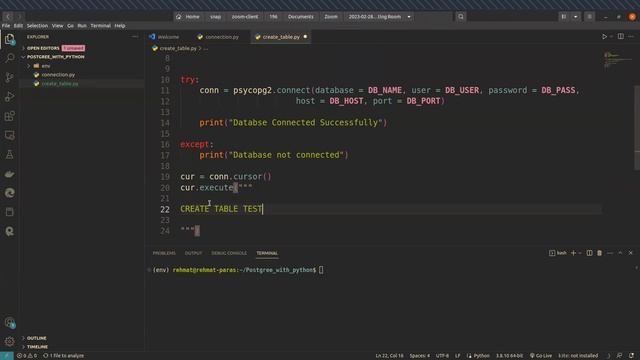Open terminal panel more actions ellipsis
This screenshot has width=640, height=360.
pyautogui.click(x=610, y=253)
